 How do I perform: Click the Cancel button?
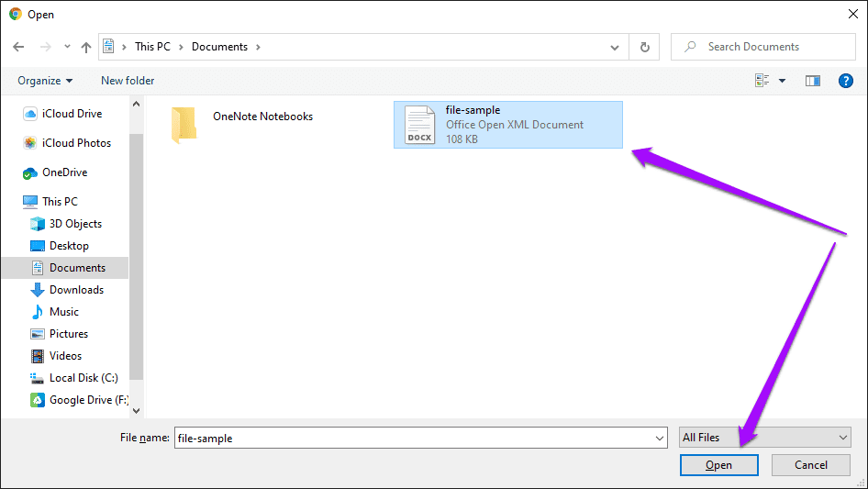(x=811, y=465)
